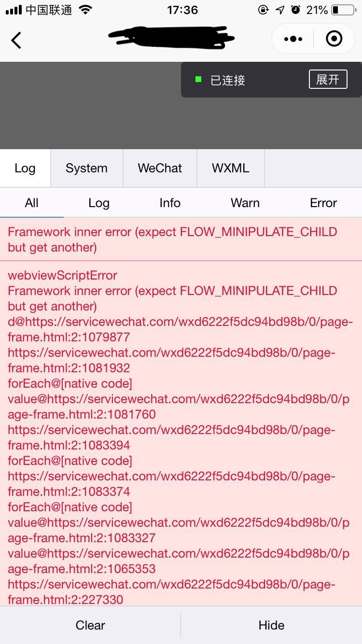Open the three-dots more menu
Screen dimensions: 362x644
pyautogui.click(x=293, y=39)
